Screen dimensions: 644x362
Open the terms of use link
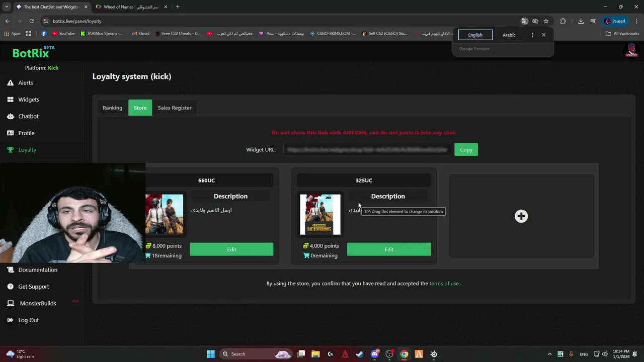[x=444, y=284]
